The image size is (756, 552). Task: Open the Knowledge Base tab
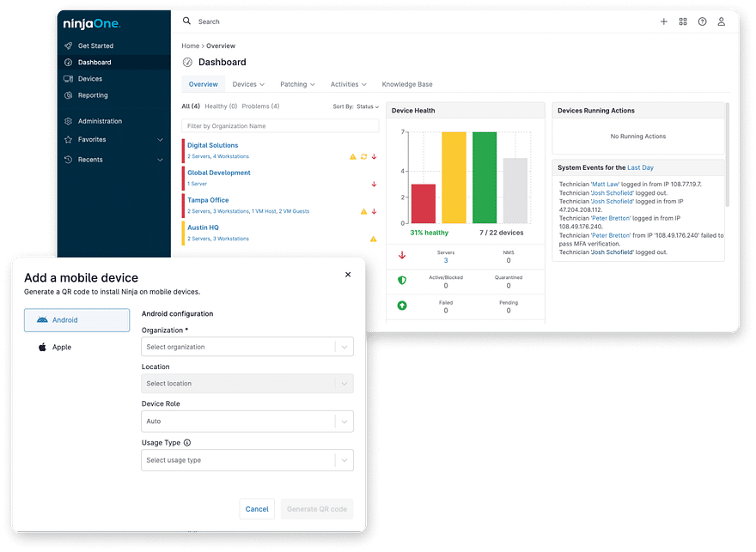click(407, 84)
